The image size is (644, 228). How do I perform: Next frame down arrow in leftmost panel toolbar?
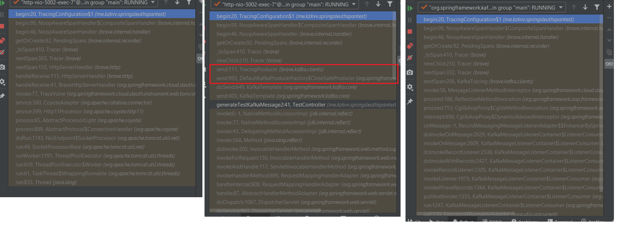pos(177,2)
